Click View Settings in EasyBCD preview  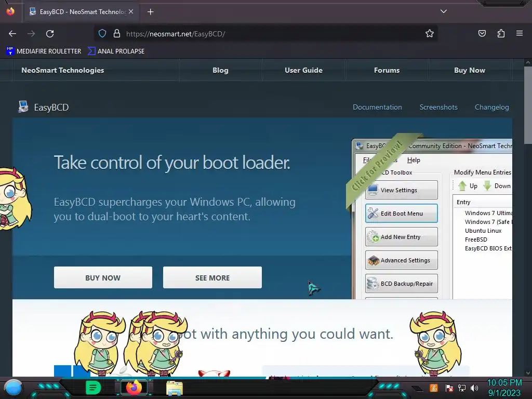point(402,190)
